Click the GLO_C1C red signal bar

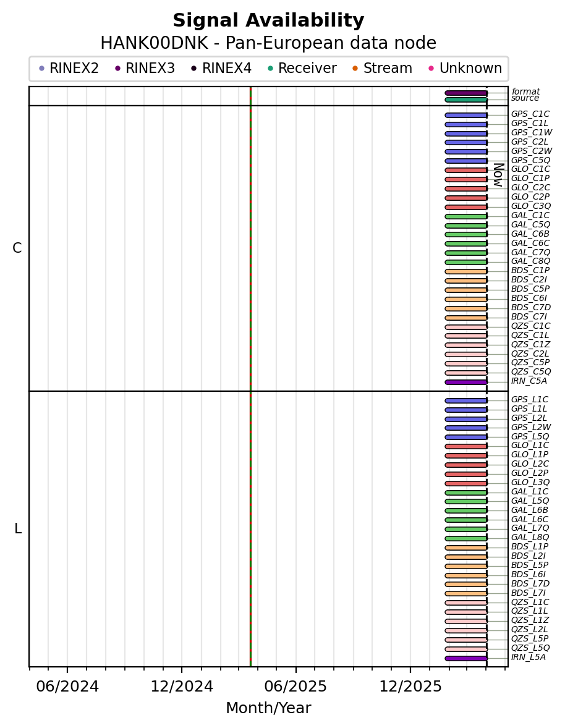[466, 170]
